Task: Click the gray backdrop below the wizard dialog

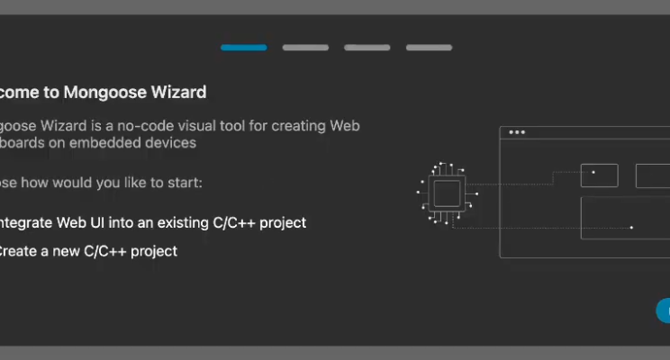Action: [335, 353]
